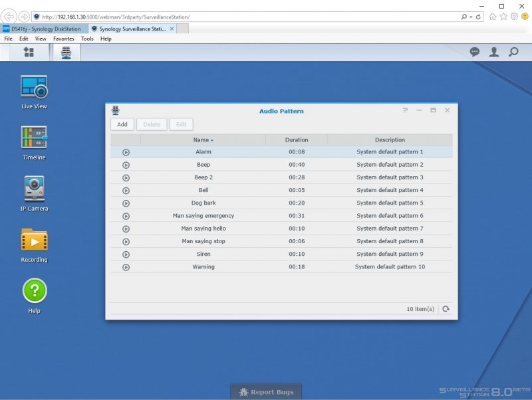Screen dimensions: 532x400
Task: Play the Bell audio pattern
Action: point(126,191)
